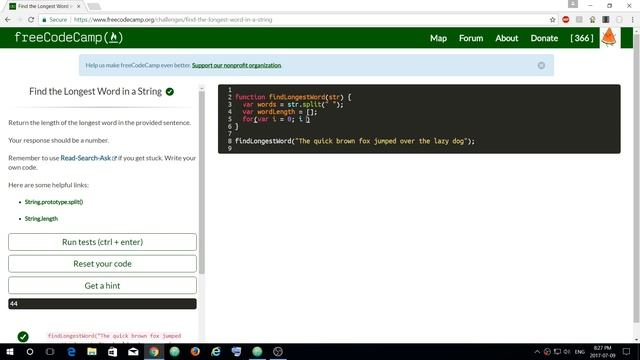Select the Find the Longest Word tab
The image size is (640, 360).
tap(43, 6)
